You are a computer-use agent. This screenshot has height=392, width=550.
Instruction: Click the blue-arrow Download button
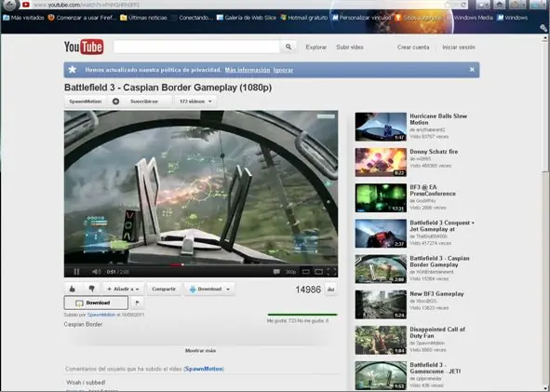pos(205,290)
